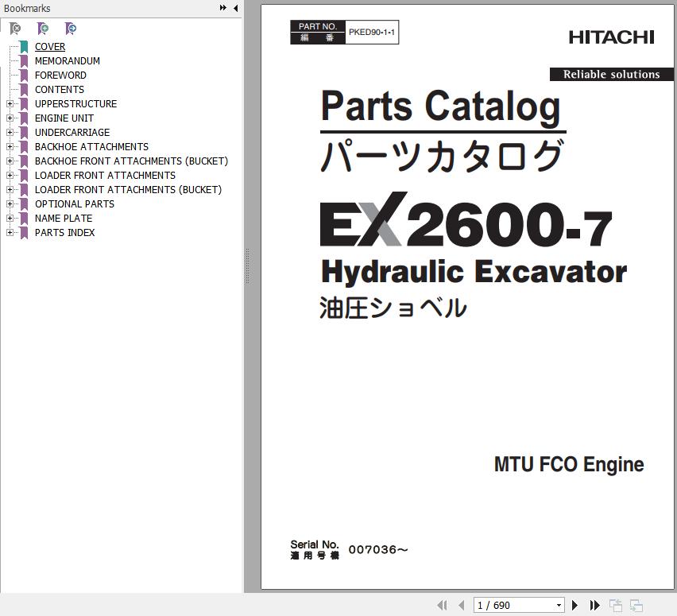Expand the UPPERSTRUCTURE bookmark
The height and width of the screenshot is (616, 677).
(10, 103)
